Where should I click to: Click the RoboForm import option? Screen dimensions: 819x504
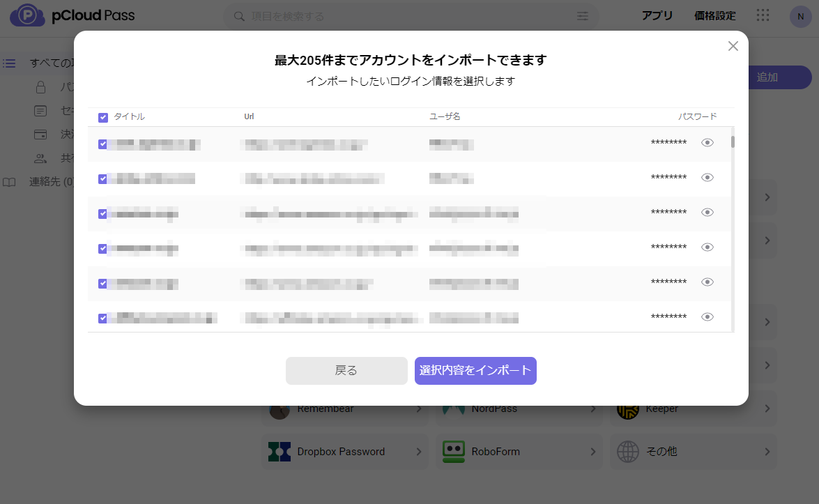[519, 451]
